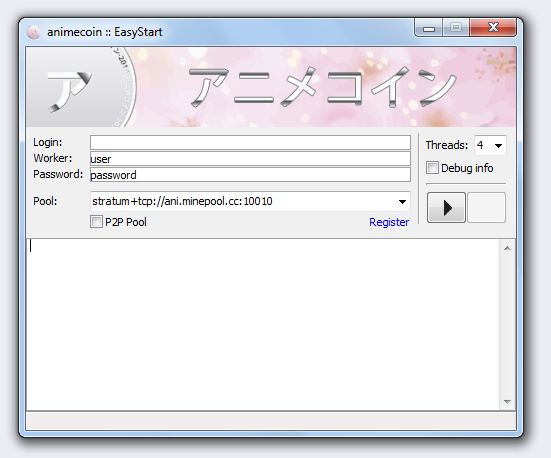Viewport: 551px width, 458px height.
Task: Expand the Threads dropdown arrow
Action: click(498, 146)
